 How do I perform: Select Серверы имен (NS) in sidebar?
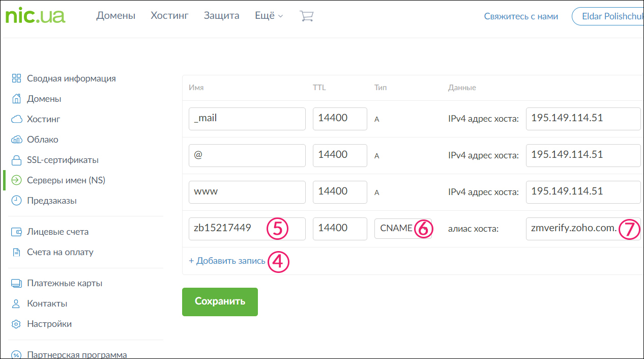pyautogui.click(x=66, y=180)
